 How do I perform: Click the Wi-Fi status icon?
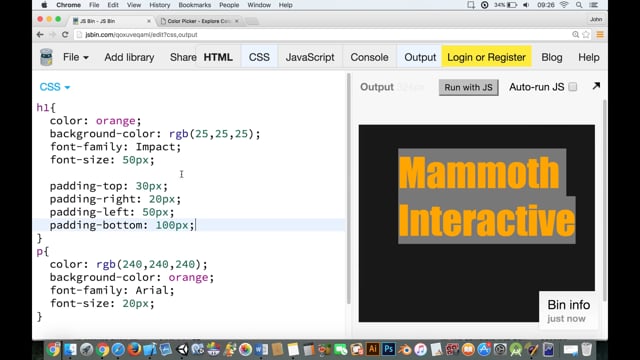[x=564, y=5]
